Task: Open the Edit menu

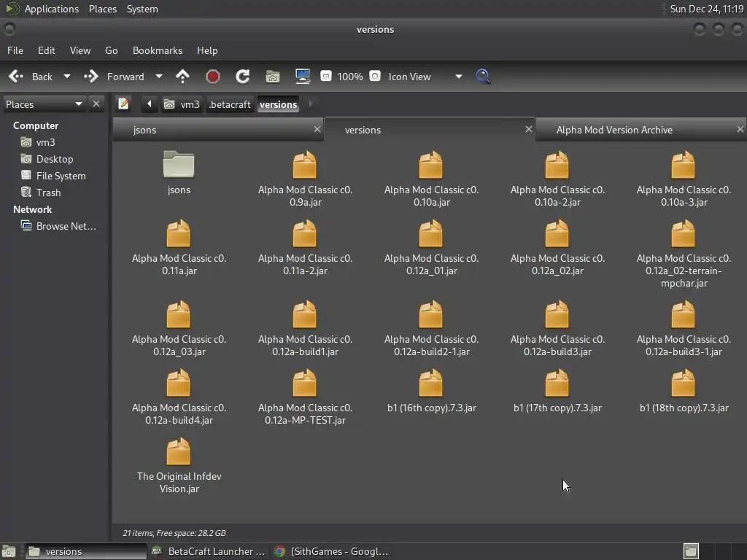Action: [x=46, y=50]
